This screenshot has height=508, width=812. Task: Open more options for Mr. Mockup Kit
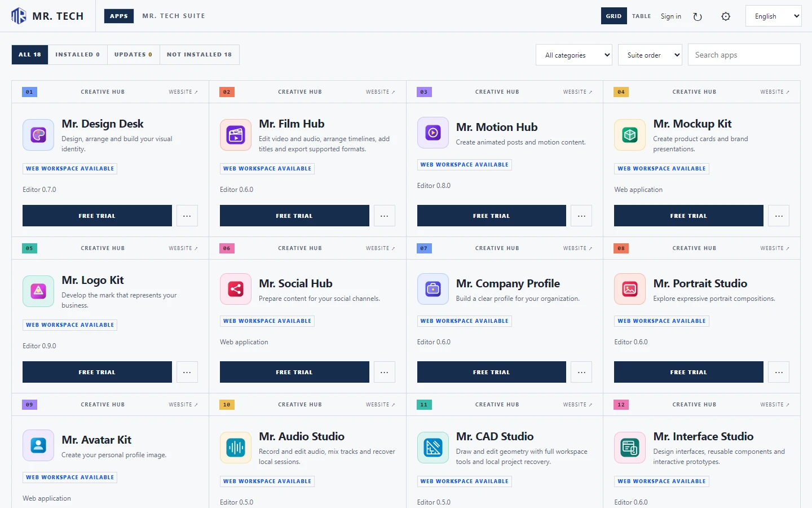(x=779, y=216)
